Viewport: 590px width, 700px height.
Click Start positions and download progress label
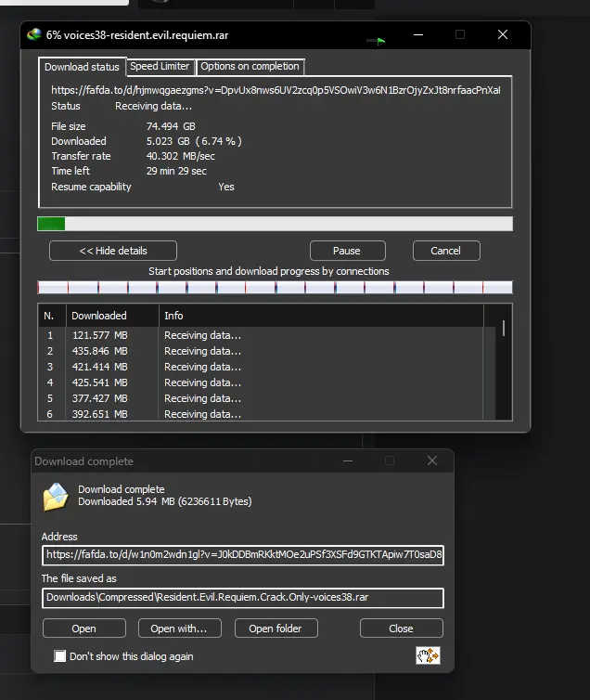(x=269, y=271)
